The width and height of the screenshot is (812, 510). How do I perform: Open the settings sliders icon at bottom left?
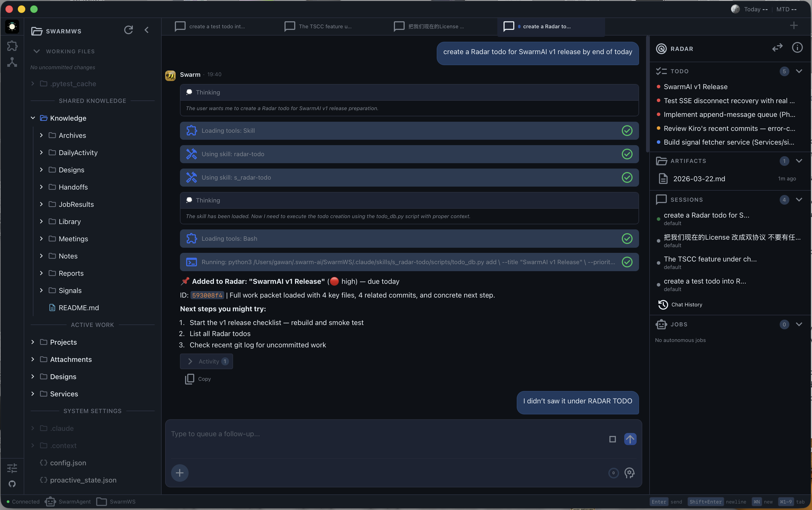[x=12, y=468]
